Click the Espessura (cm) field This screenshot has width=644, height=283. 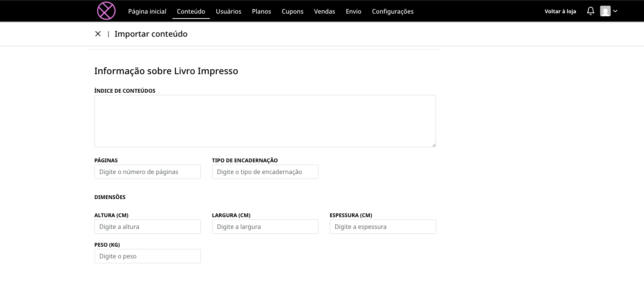click(383, 227)
